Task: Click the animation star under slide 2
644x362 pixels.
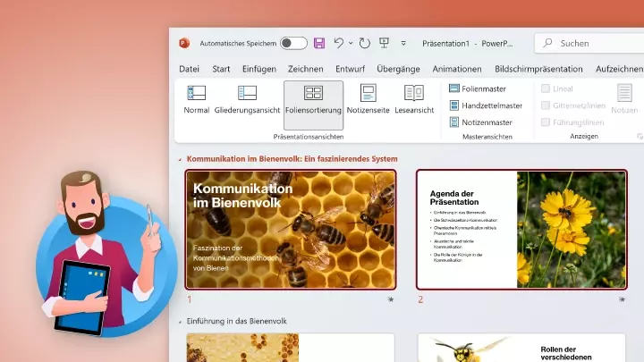Action: tap(622, 299)
